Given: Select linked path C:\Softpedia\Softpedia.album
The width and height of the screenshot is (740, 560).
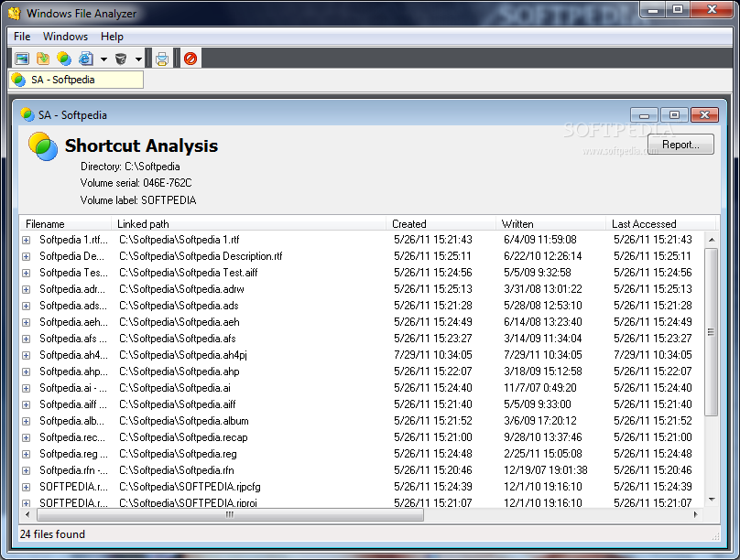Looking at the screenshot, I should tap(184, 422).
